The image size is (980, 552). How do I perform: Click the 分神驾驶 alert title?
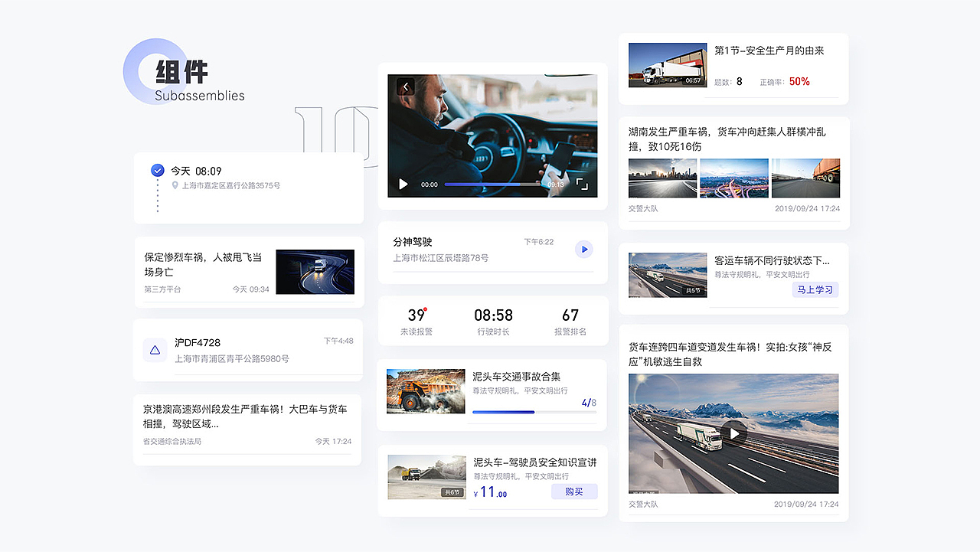tap(413, 242)
